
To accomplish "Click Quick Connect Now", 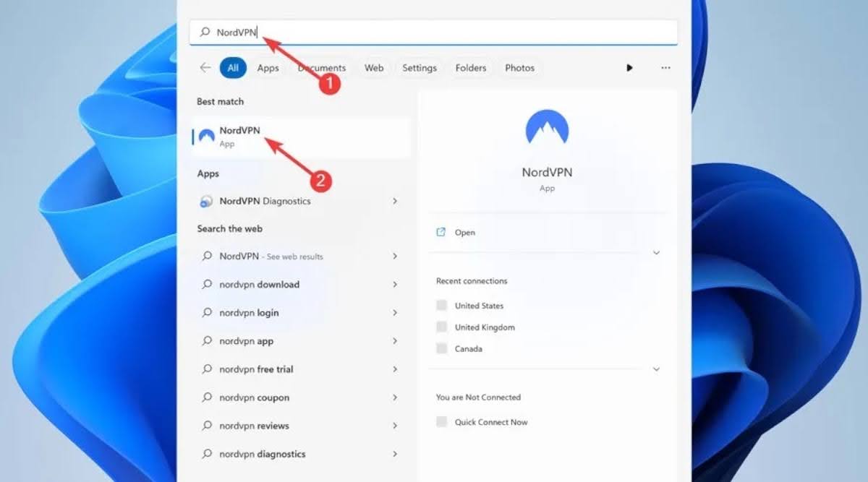I will (x=491, y=422).
